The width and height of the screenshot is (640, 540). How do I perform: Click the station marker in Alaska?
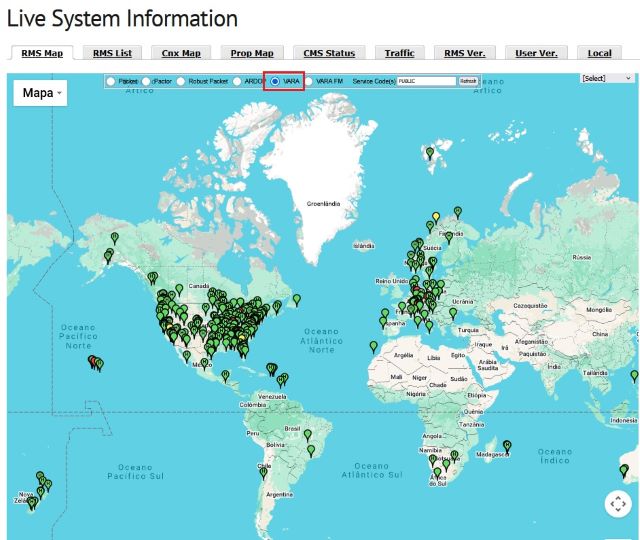[115, 237]
